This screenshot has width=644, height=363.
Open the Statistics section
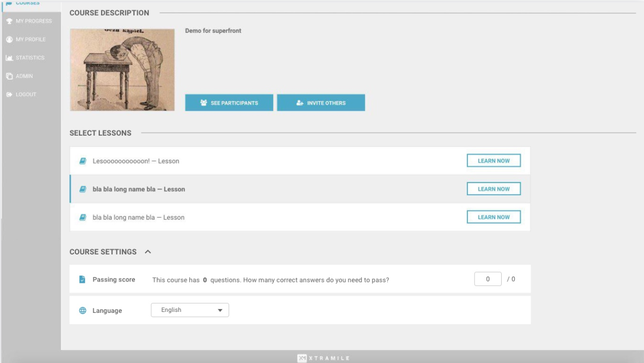(30, 58)
